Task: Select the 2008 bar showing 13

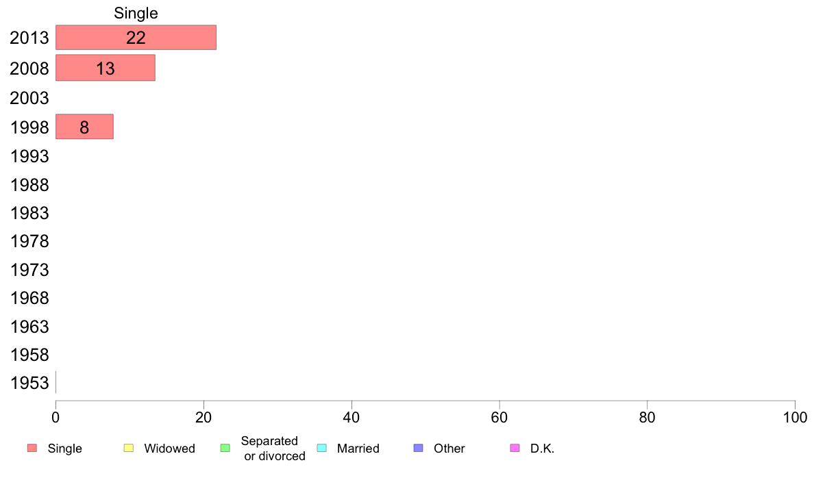Action: click(x=106, y=68)
